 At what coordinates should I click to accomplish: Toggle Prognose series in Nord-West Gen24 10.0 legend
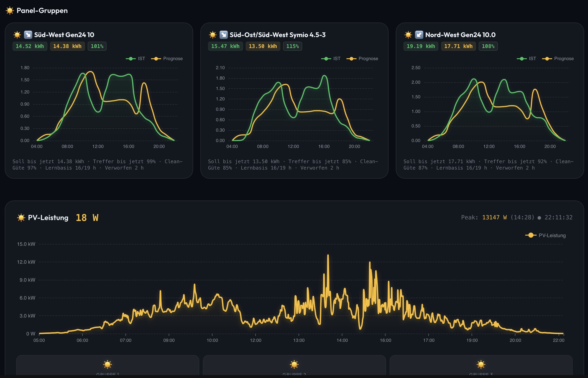(558, 59)
